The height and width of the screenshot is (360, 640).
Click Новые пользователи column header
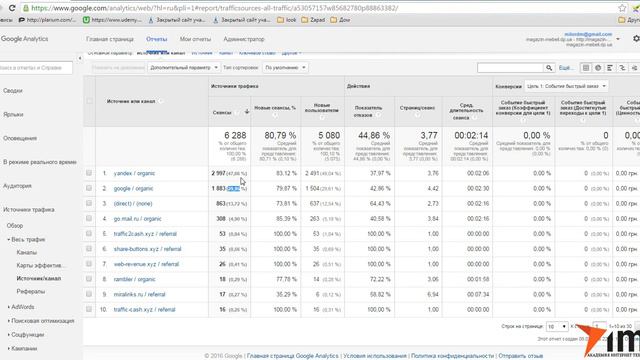pos(322,108)
